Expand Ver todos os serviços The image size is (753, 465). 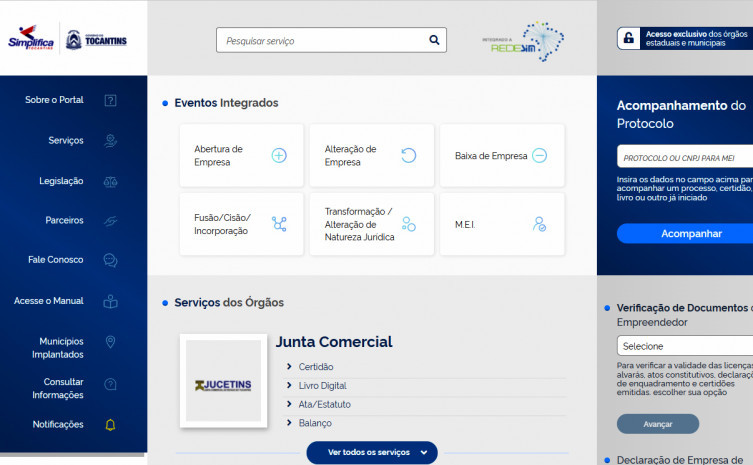[x=372, y=453]
